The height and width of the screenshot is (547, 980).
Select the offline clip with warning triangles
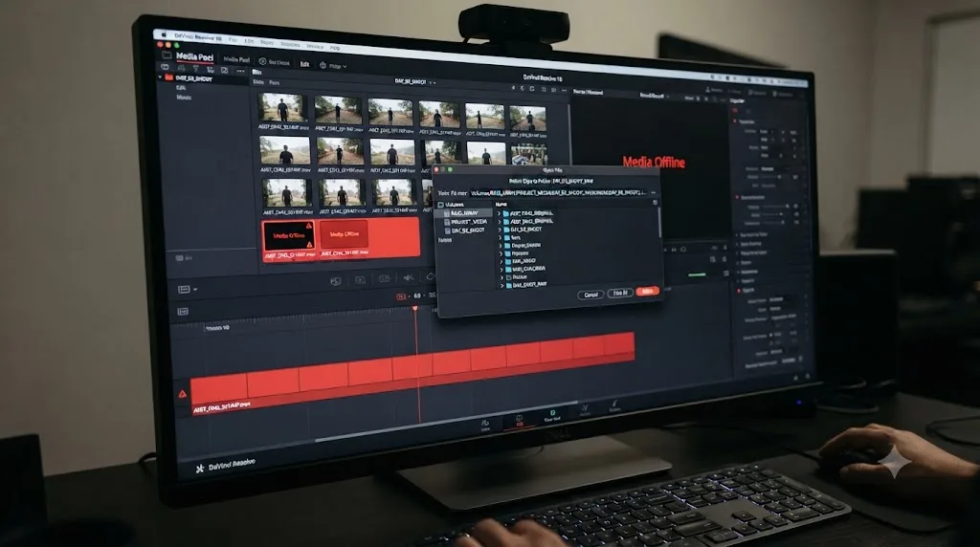pos(288,236)
